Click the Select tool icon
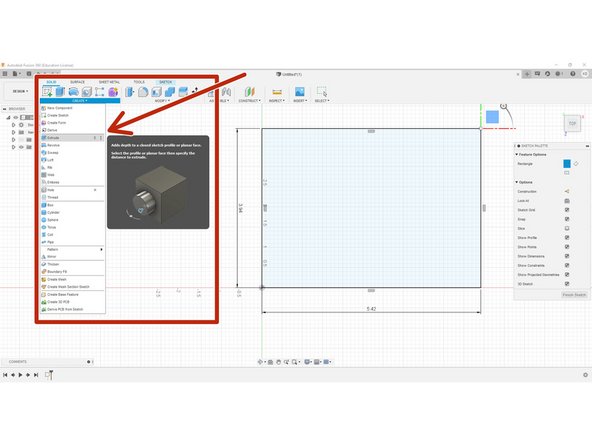Viewport: 592px width, 444px height. tap(322, 92)
